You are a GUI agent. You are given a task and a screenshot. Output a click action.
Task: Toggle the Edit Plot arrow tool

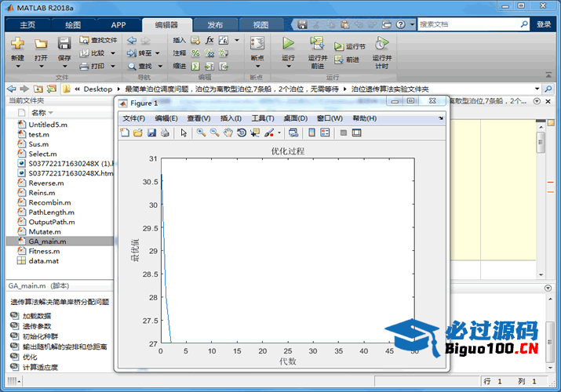click(x=184, y=133)
